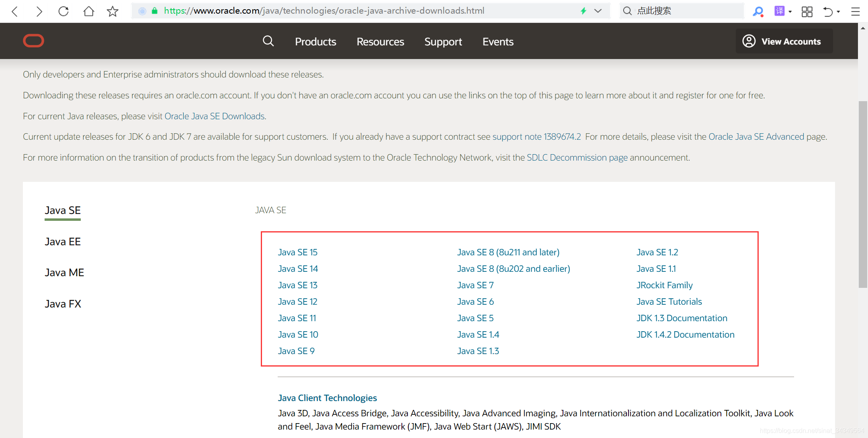Open Java SE 8 (8u202 and earlier)
Viewport: 868px width, 438px height.
[x=514, y=269]
